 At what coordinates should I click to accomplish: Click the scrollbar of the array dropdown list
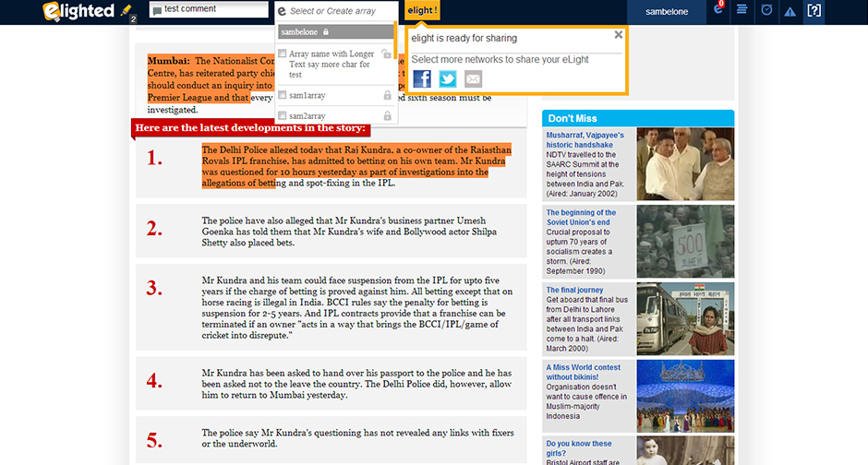[395, 41]
